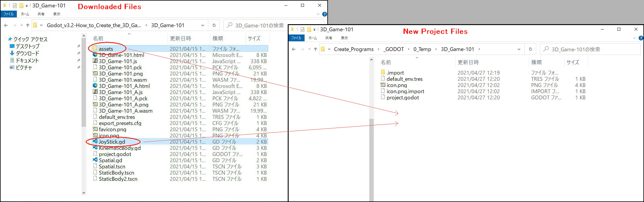Select the 3D_Game-101.js JavaScript file icon
This screenshot has width=644, height=202.
point(95,61)
